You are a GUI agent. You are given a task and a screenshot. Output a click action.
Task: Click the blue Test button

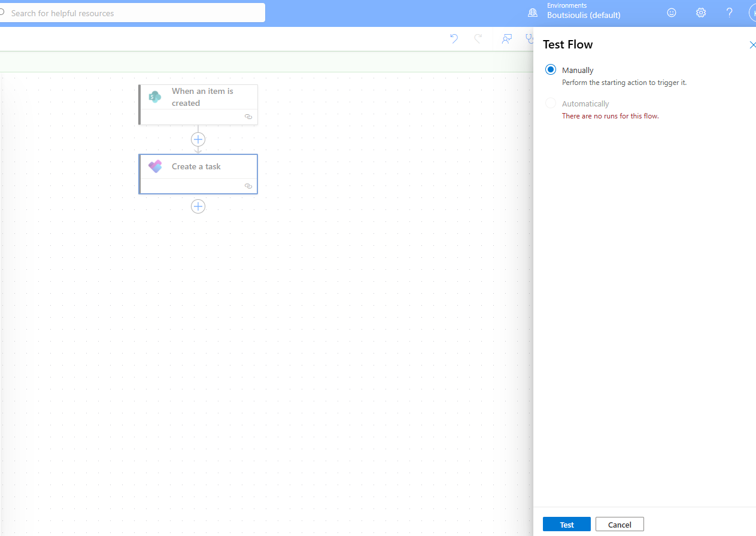point(566,524)
